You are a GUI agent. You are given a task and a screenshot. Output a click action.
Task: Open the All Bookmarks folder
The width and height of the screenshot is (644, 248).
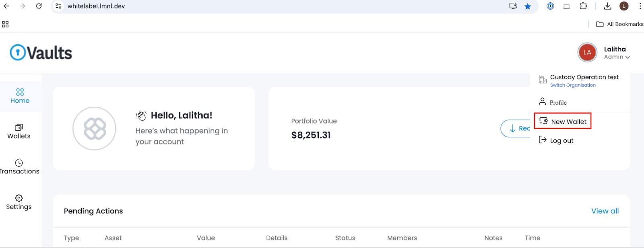(619, 24)
